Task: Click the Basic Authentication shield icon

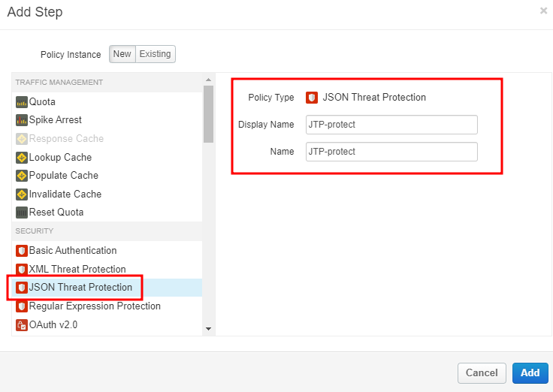Action: [22, 251]
